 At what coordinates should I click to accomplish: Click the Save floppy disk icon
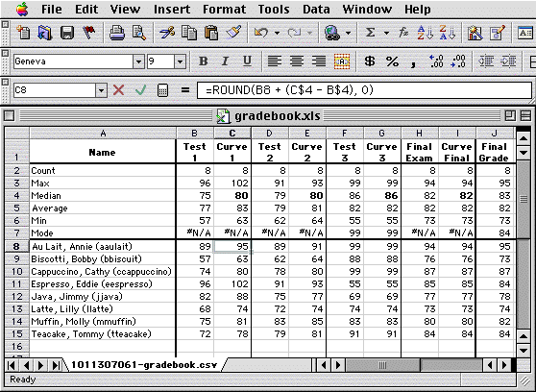[x=67, y=34]
